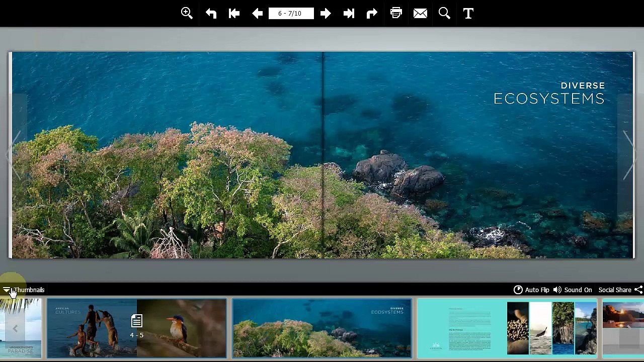Click the page number field 6 - 7/10
The height and width of the screenshot is (362, 644).
(291, 14)
